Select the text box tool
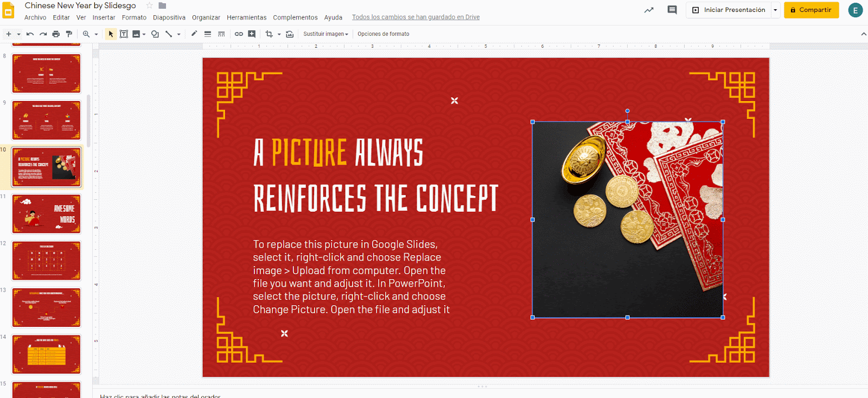The image size is (868, 398). [x=124, y=34]
